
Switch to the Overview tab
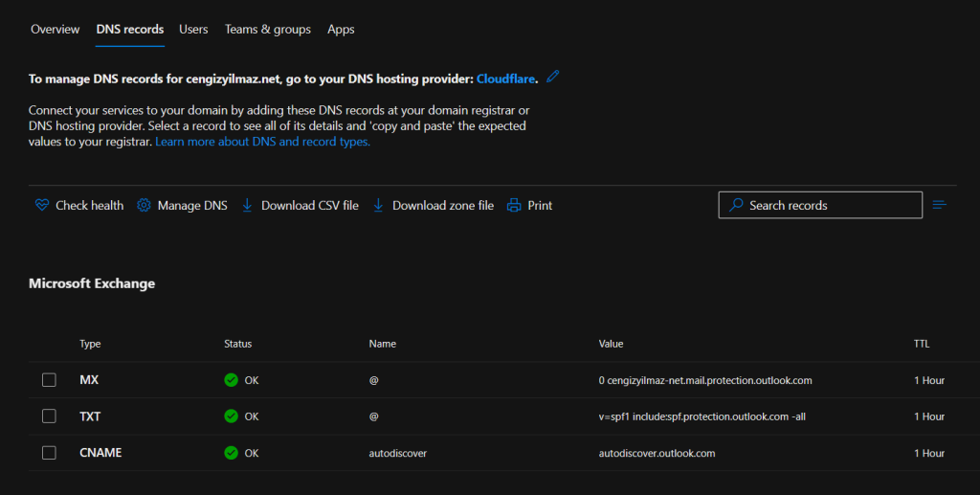click(55, 30)
